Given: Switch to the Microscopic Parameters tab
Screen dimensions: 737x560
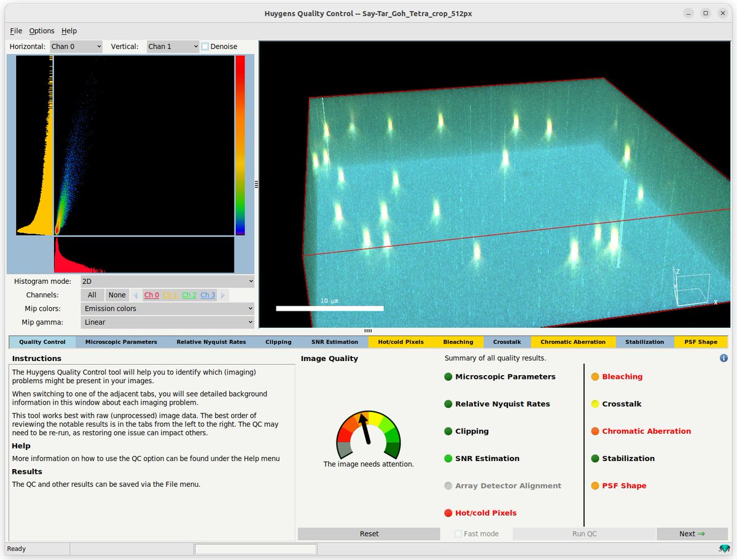Looking at the screenshot, I should pos(121,342).
